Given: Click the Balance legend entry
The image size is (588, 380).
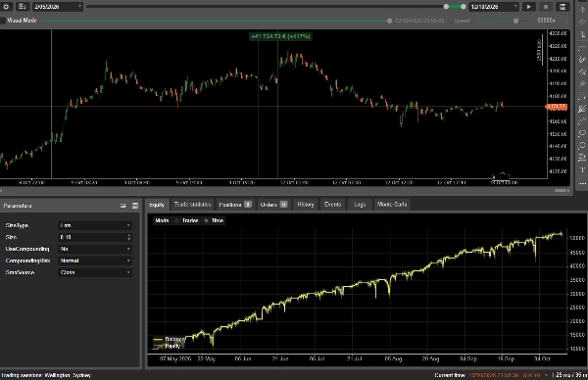Looking at the screenshot, I should point(169,339).
